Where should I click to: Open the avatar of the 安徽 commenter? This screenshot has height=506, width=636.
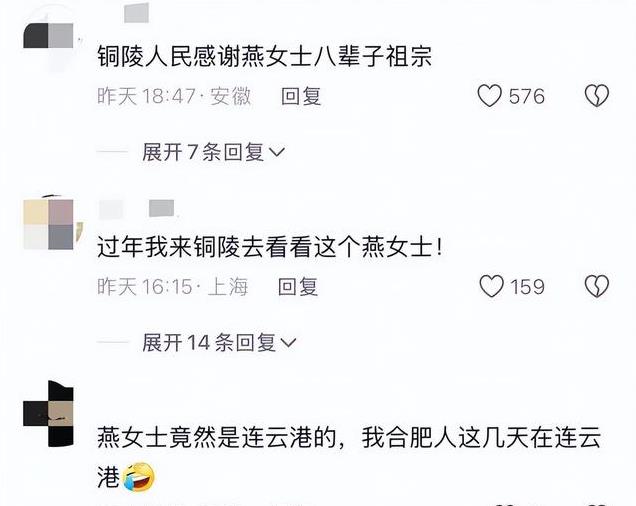(x=48, y=36)
